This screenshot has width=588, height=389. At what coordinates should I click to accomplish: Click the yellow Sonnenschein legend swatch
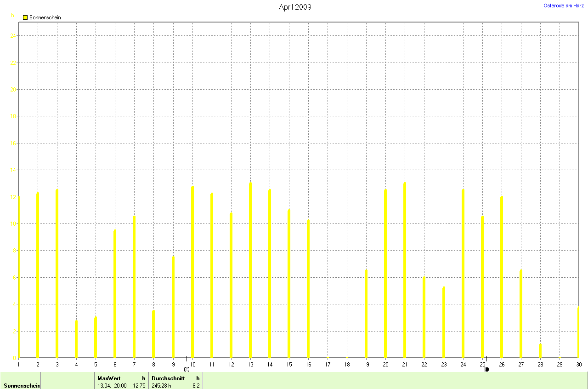tap(25, 17)
